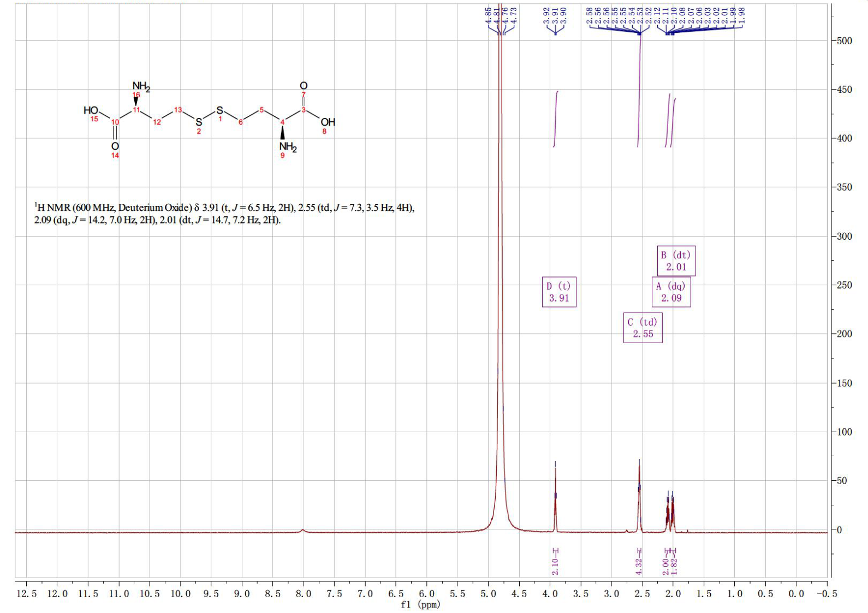The width and height of the screenshot is (868, 613).
Task: Click atom number 11 in the structure
Action: [136, 110]
